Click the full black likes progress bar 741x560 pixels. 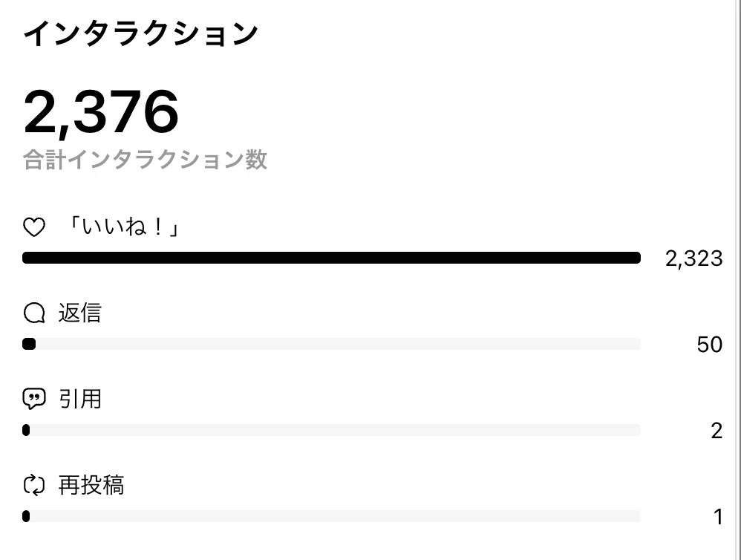click(x=331, y=258)
